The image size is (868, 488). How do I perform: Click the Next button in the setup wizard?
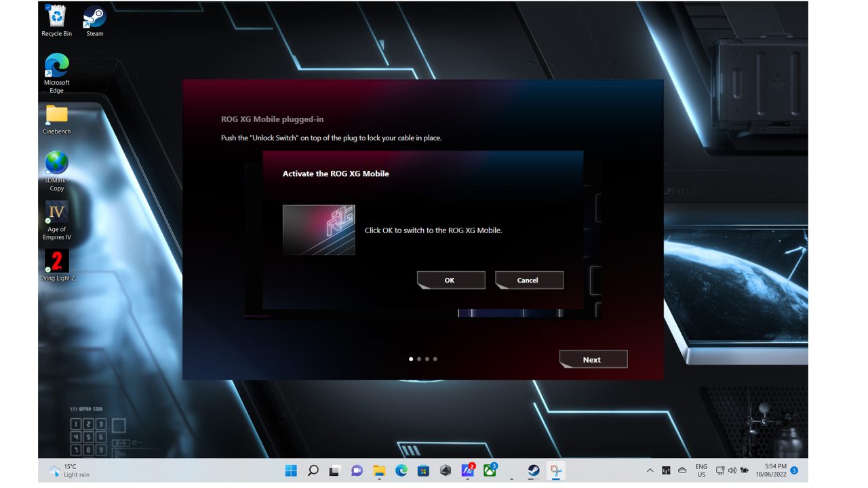(x=593, y=359)
